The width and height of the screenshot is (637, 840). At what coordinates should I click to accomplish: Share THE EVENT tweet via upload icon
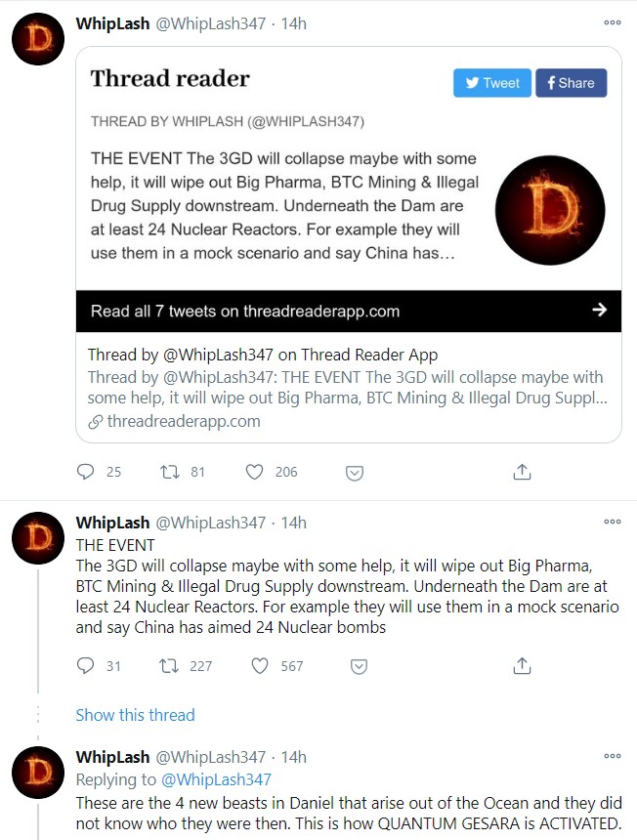coord(522,666)
